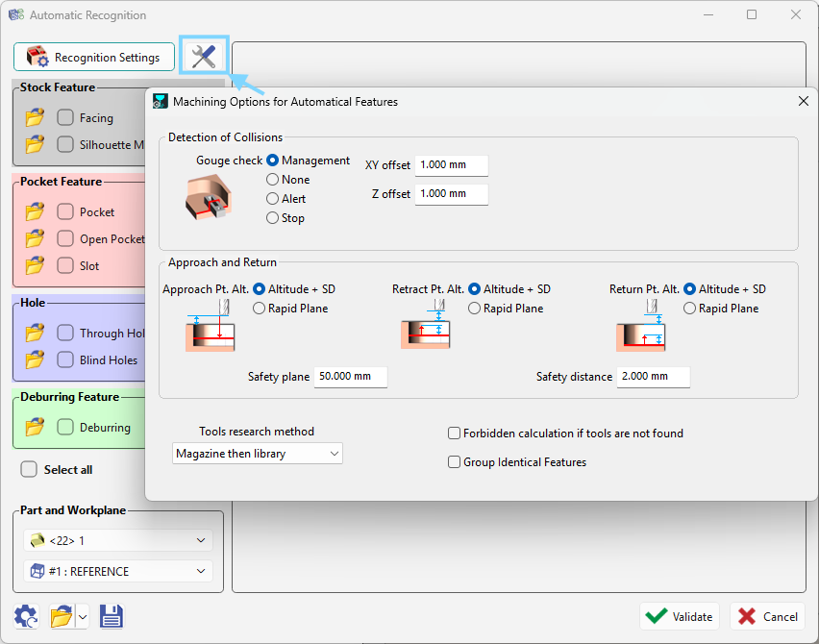Click folder icon next to Slot
Image resolution: width=819 pixels, height=644 pixels.
pyautogui.click(x=35, y=265)
